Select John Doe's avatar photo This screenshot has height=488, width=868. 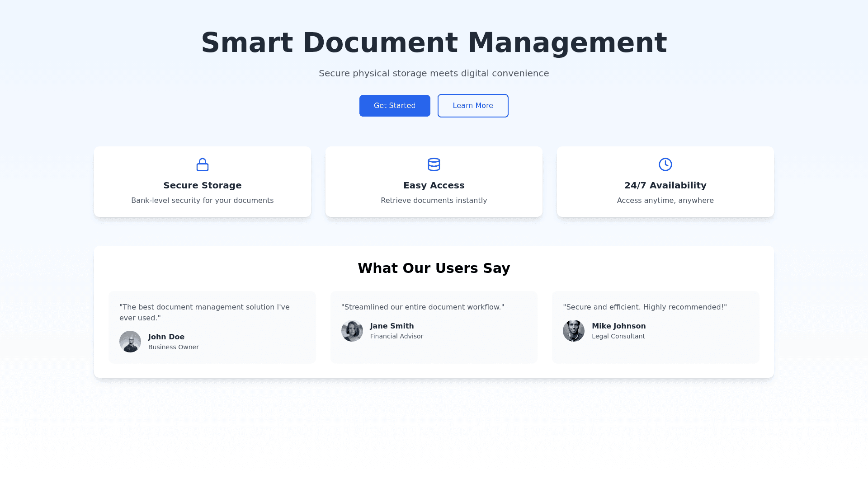[x=130, y=342]
